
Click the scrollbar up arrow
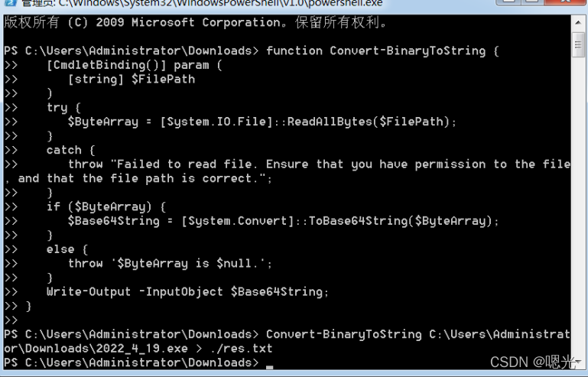579,23
